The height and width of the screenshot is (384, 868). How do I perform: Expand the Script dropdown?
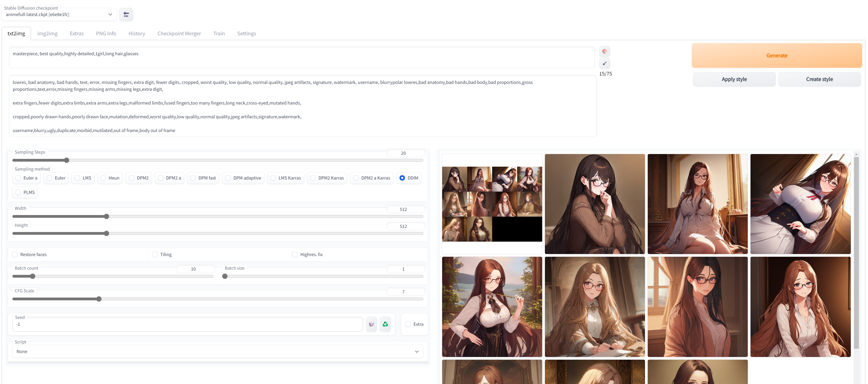tap(217, 351)
